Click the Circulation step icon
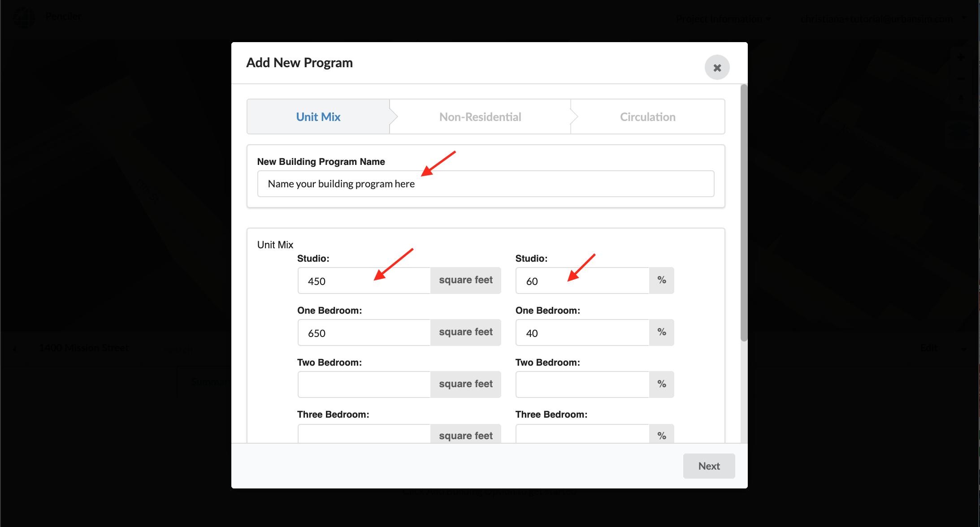 (646, 116)
